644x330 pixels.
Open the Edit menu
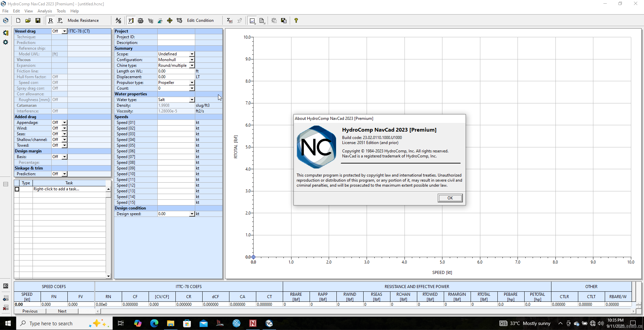[x=16, y=11]
